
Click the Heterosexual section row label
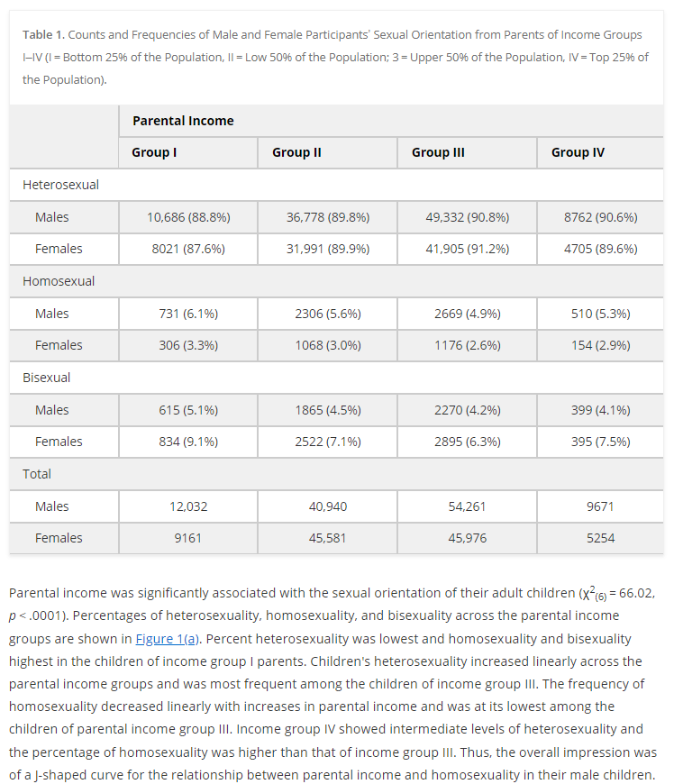coord(60,185)
